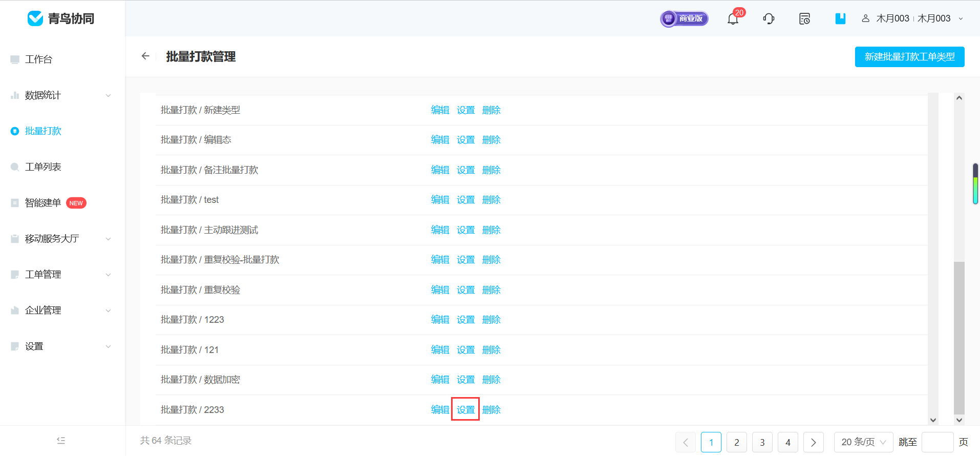
Task: Click the 批量打款 sidebar icon
Action: (x=15, y=131)
